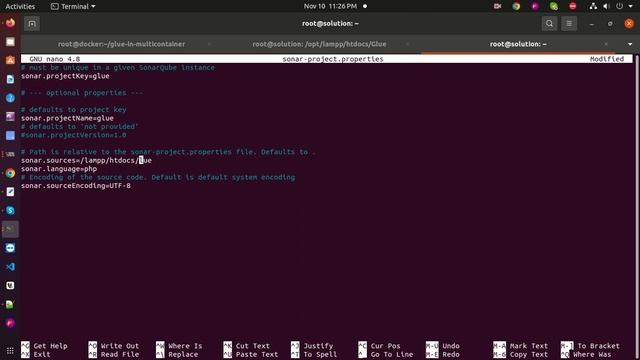Viewport: 640px width, 360px height.
Task: Click the sonar-project.properties filename in nano title
Action: click(333, 59)
